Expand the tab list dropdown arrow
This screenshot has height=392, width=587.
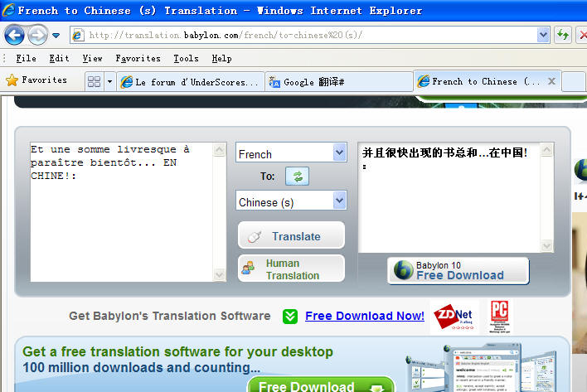109,81
